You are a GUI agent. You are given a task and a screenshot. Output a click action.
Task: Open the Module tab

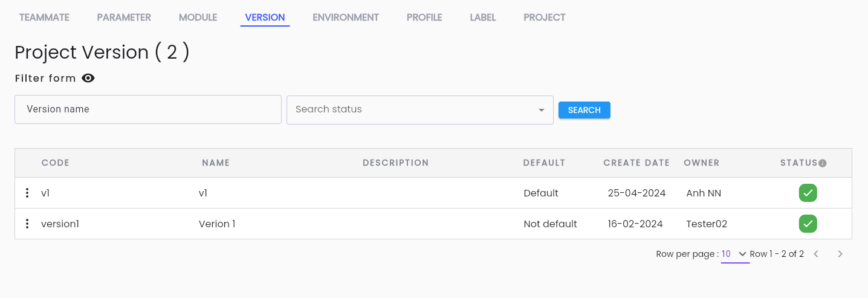pyautogui.click(x=198, y=18)
